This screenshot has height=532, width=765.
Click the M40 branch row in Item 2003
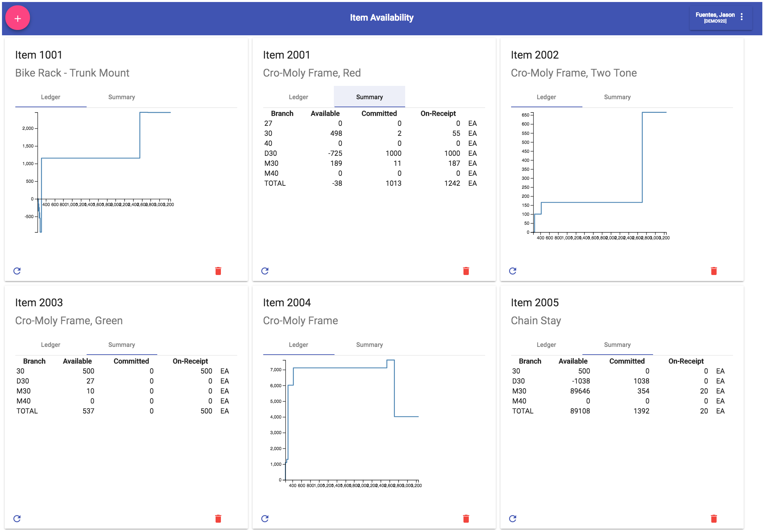pyautogui.click(x=123, y=401)
